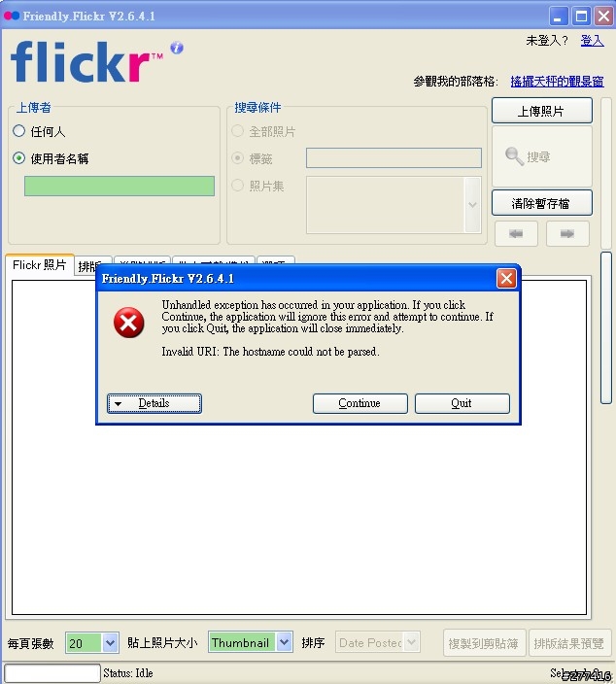Click the Flickr dots icon in title bar
The image size is (616, 684).
[x=12, y=17]
